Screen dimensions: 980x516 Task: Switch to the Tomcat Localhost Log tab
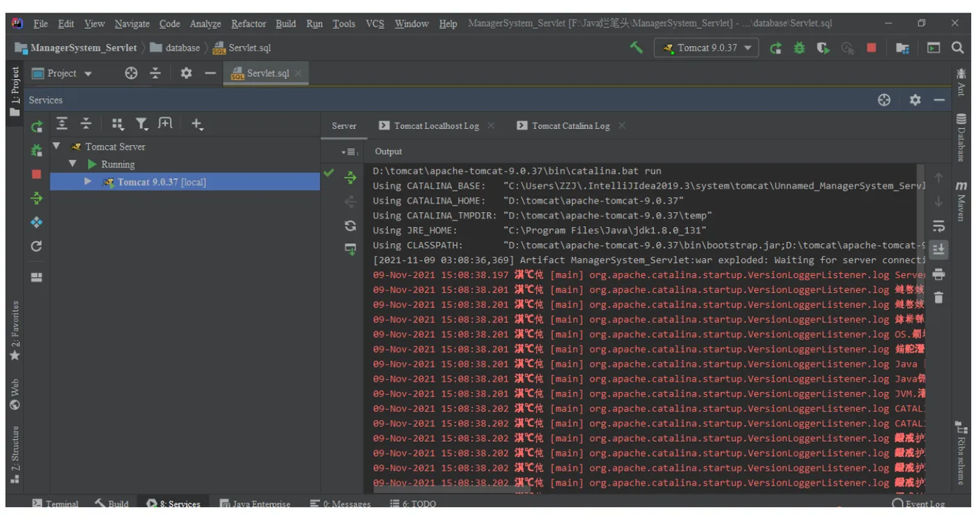pyautogui.click(x=436, y=126)
